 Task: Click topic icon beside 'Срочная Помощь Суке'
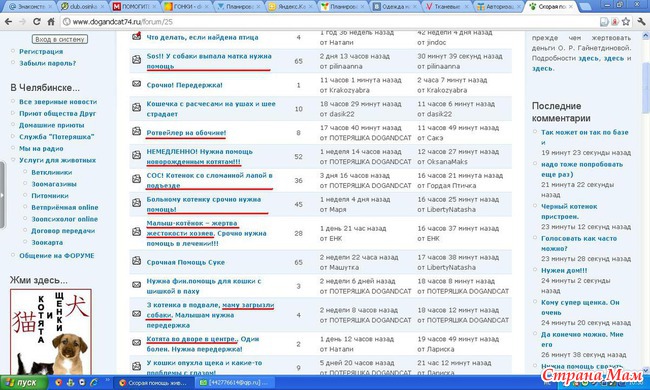click(x=136, y=261)
